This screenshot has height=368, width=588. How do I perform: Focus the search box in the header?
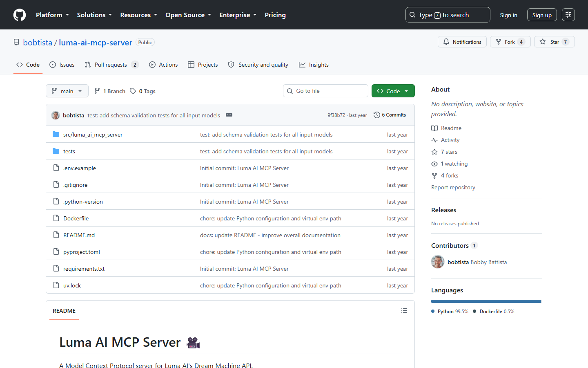coord(448,15)
